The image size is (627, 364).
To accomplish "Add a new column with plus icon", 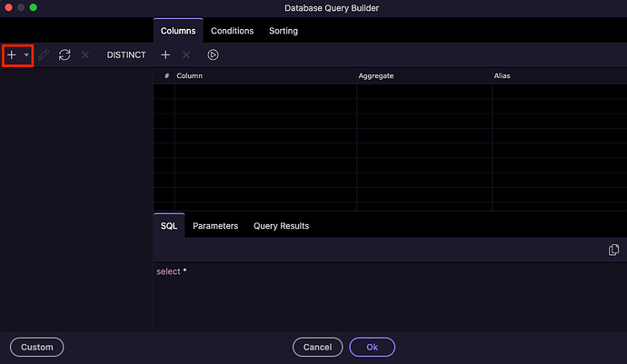I will pyautogui.click(x=165, y=55).
